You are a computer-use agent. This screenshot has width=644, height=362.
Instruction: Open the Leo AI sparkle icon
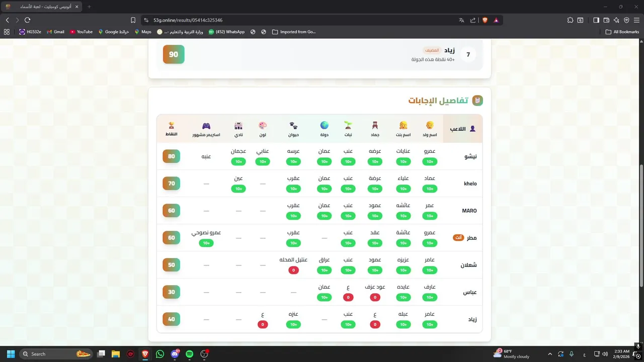click(x=616, y=20)
